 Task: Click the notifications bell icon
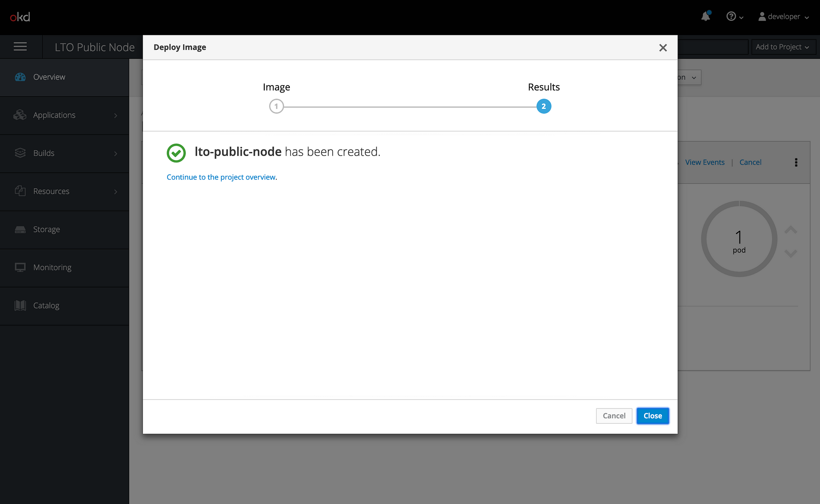[705, 16]
